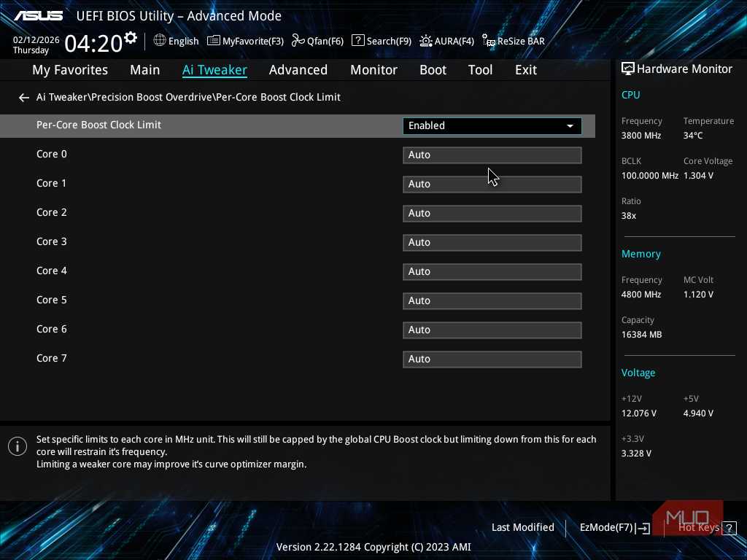
Task: Select the Core 0 row label
Action: [x=52, y=155]
